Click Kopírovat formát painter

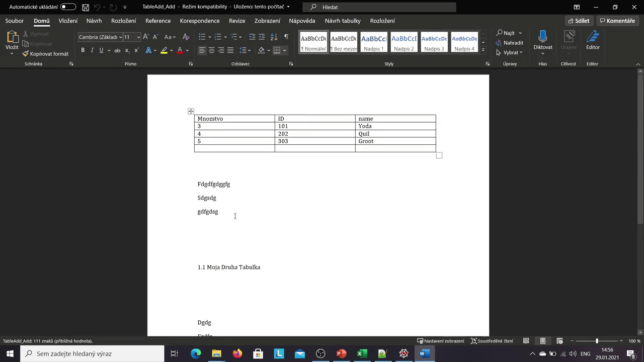click(x=45, y=54)
